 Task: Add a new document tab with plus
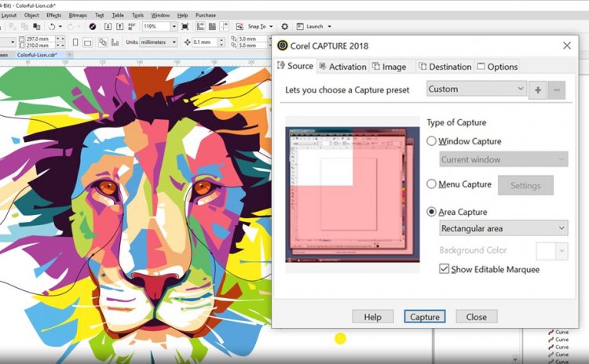click(x=69, y=55)
